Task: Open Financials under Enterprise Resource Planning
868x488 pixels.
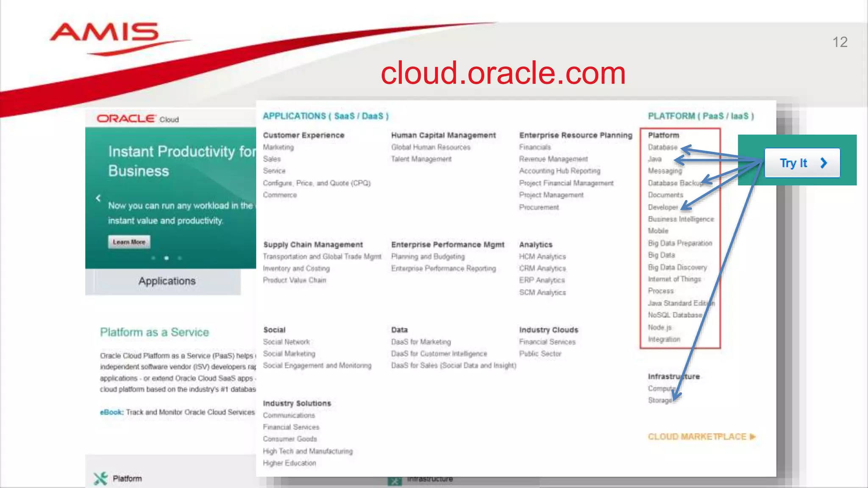Action: click(535, 147)
